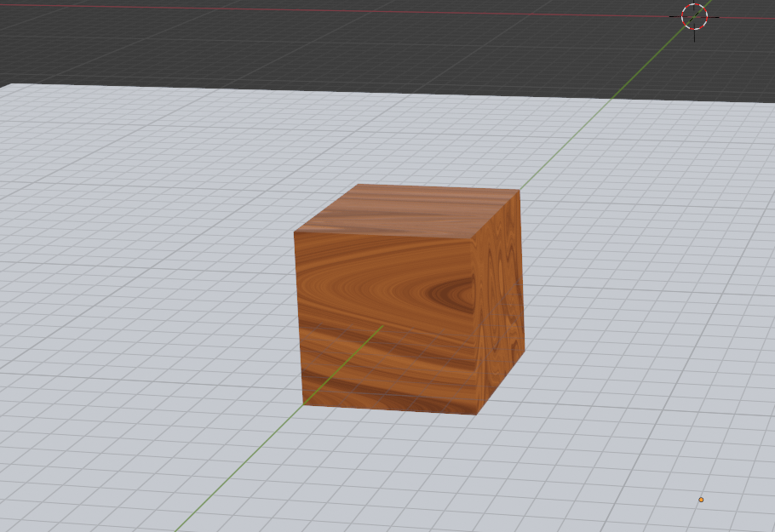Select the cube's bottom front-left corner

(x=302, y=404)
